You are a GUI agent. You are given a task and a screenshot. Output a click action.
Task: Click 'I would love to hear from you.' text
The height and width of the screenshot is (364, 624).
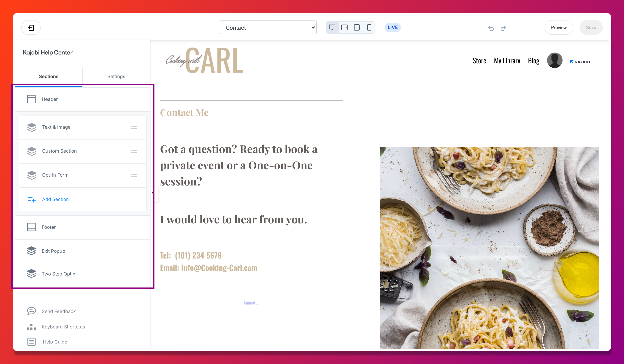coord(233,219)
